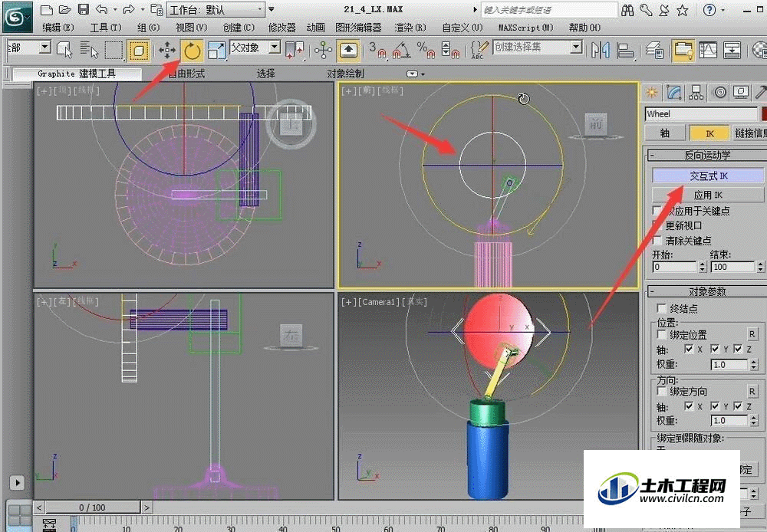Click the blue question mark Help icon
Viewport: 767px width, 532px height.
coord(709,10)
